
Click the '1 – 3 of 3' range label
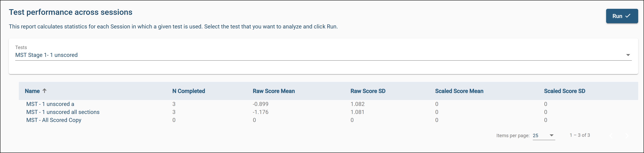click(579, 135)
